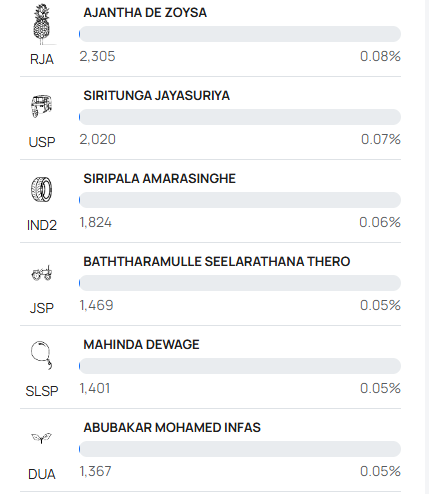
Task: Click the seedling symbol icon for DUA
Action: pyautogui.click(x=41, y=438)
